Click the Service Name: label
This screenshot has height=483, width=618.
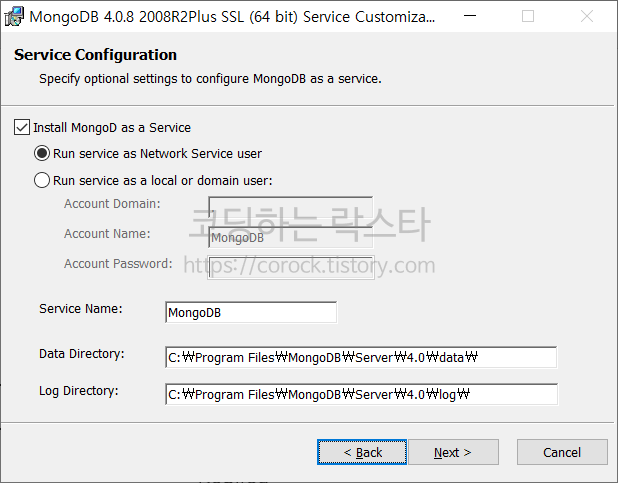coord(81,309)
